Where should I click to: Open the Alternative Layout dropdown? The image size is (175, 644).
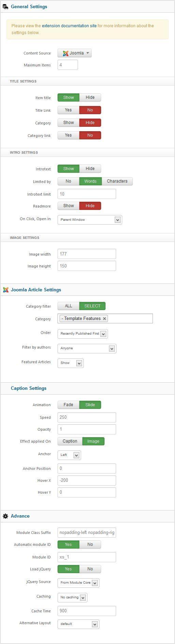click(x=78, y=624)
